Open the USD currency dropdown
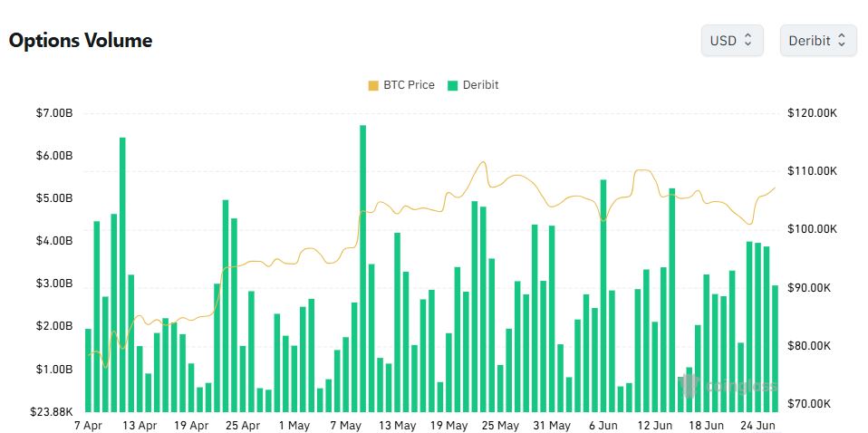 pos(732,41)
